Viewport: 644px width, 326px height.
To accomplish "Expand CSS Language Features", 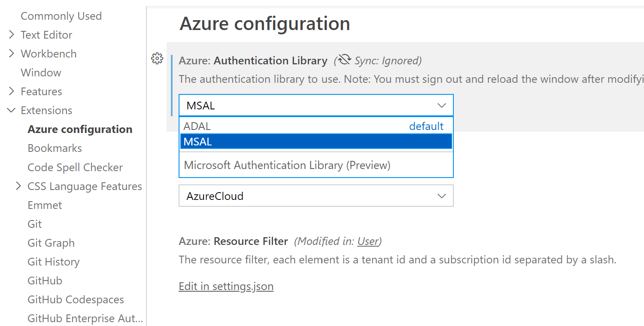I will pyautogui.click(x=18, y=186).
